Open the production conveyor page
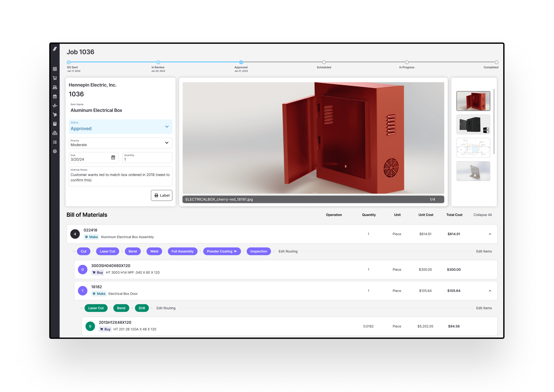 tap(55, 87)
